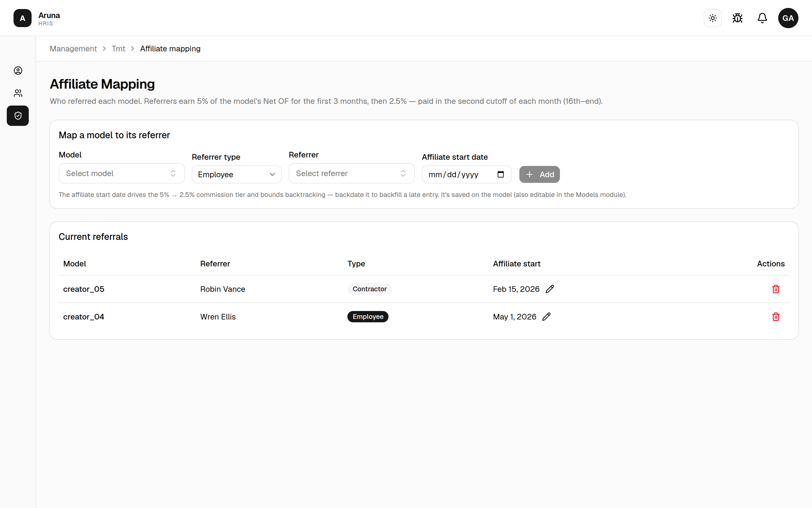Screen dimensions: 812x508
Task: Click the creator_04 model cell
Action: (84, 317)
